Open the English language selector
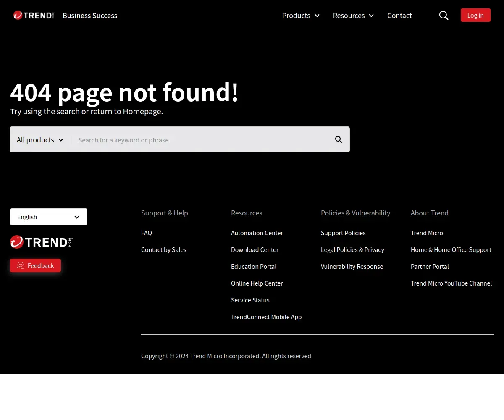This screenshot has height=420, width=504. pyautogui.click(x=49, y=217)
